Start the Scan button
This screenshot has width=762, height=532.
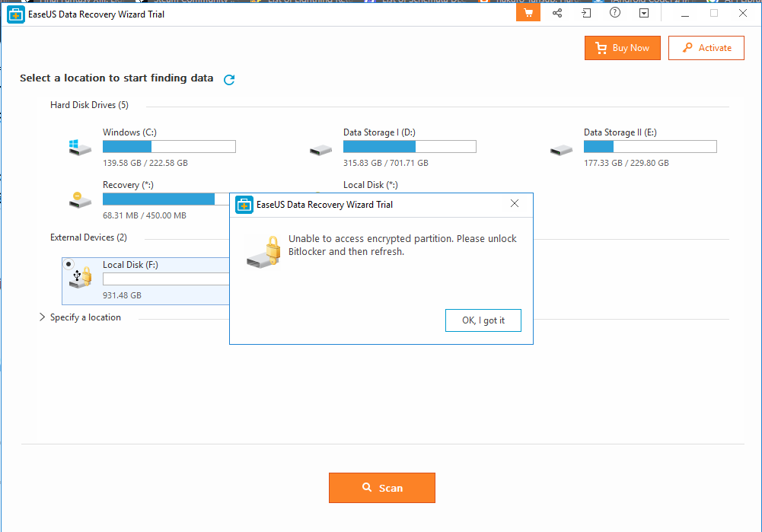(382, 488)
